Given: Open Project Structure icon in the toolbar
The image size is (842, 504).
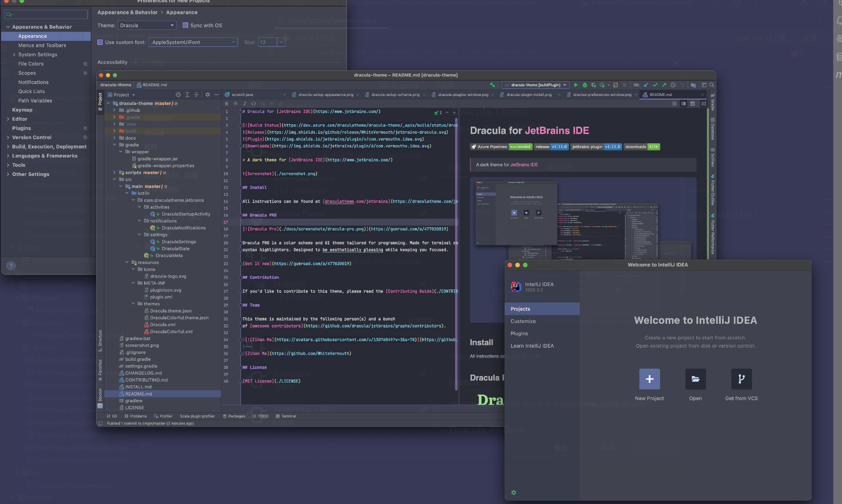Looking at the screenshot, I should [693, 85].
